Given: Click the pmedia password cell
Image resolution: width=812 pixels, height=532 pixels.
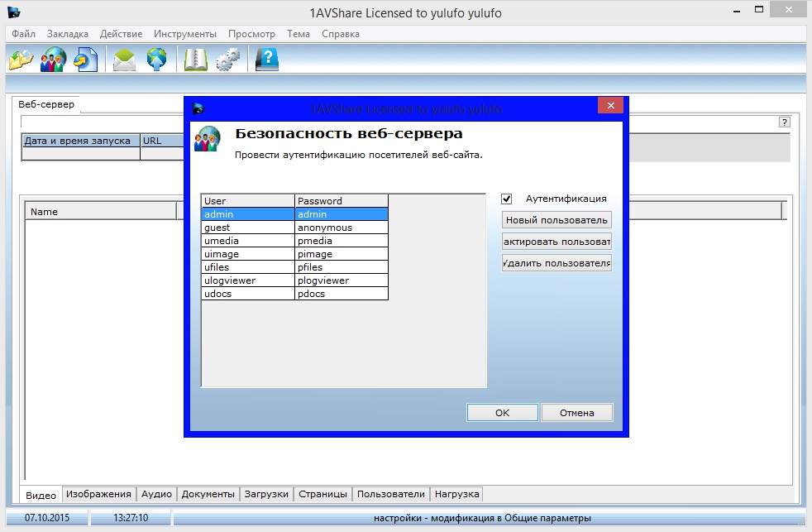Looking at the screenshot, I should pos(342,241).
